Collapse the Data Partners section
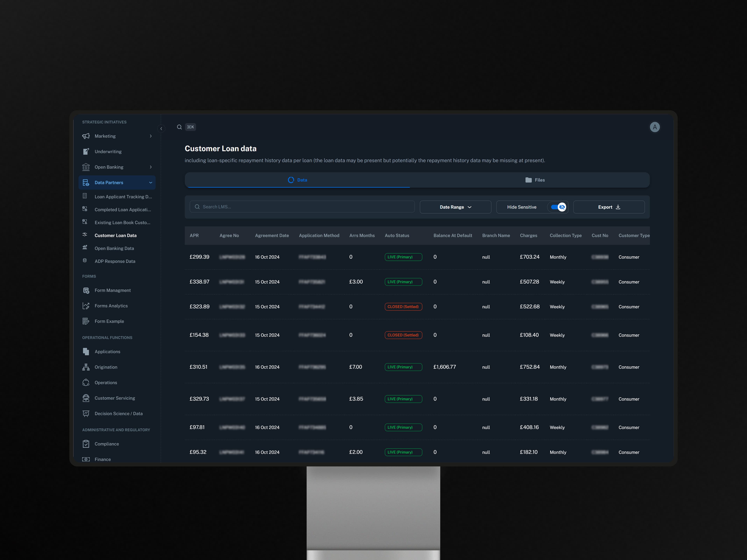This screenshot has width=747, height=560. (x=151, y=183)
